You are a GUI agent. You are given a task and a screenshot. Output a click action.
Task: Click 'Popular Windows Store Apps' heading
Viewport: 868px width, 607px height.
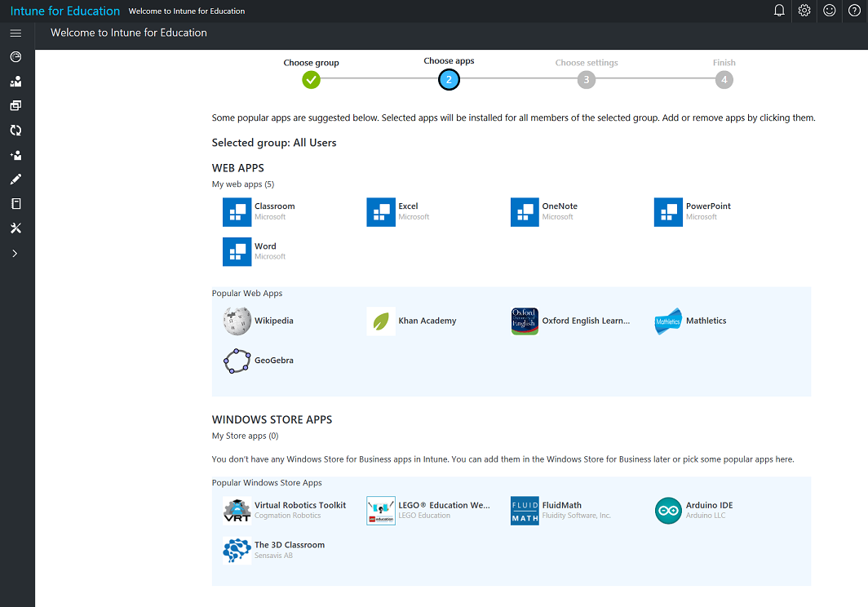point(267,483)
